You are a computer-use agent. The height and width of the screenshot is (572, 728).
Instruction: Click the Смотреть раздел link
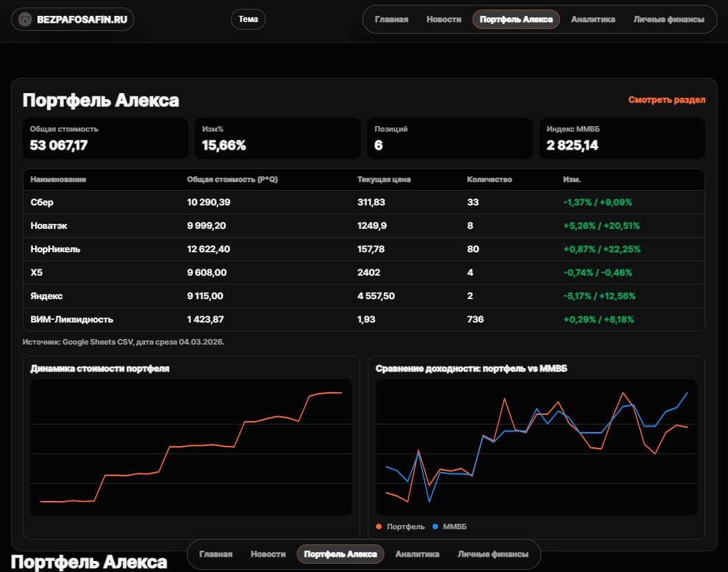click(x=667, y=100)
